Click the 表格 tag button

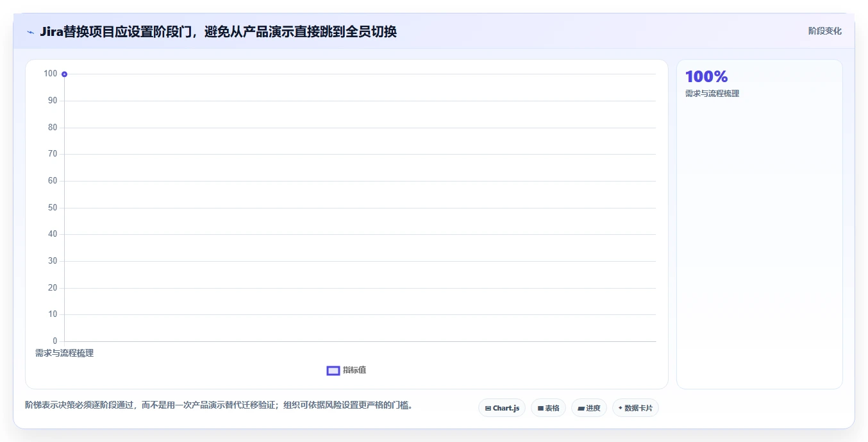pos(548,408)
